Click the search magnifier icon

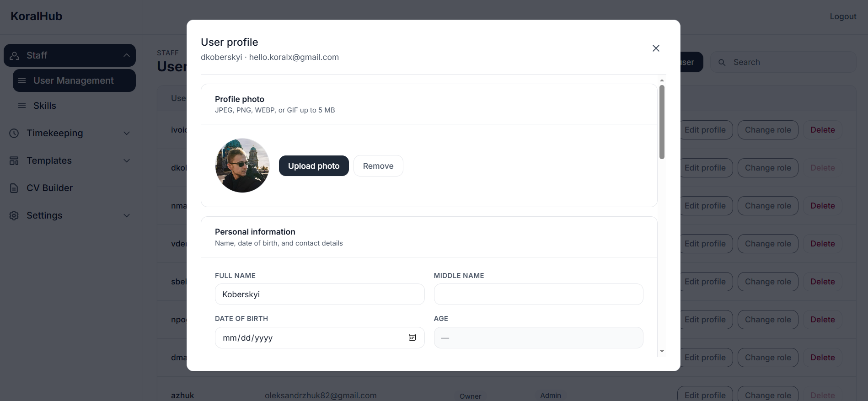[x=722, y=62]
